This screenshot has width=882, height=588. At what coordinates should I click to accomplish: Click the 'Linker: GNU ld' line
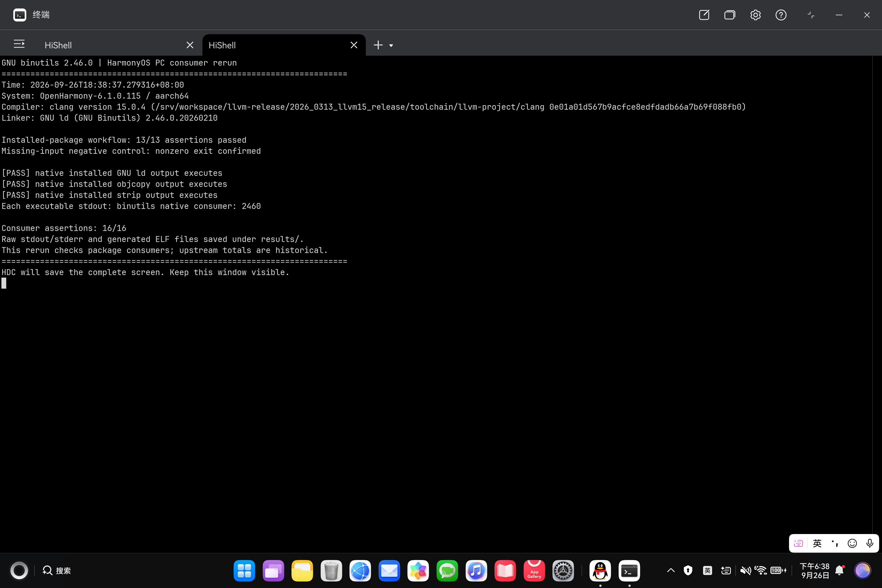click(109, 118)
